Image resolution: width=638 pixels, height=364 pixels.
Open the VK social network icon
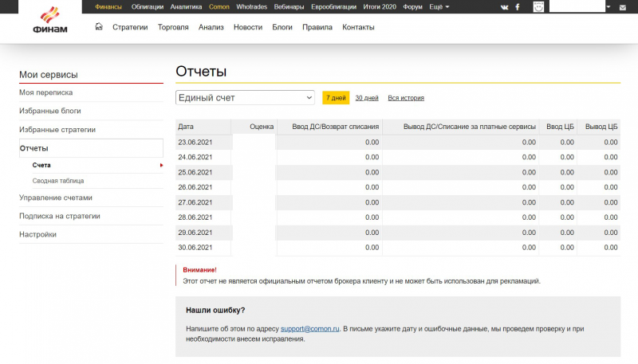coord(504,6)
